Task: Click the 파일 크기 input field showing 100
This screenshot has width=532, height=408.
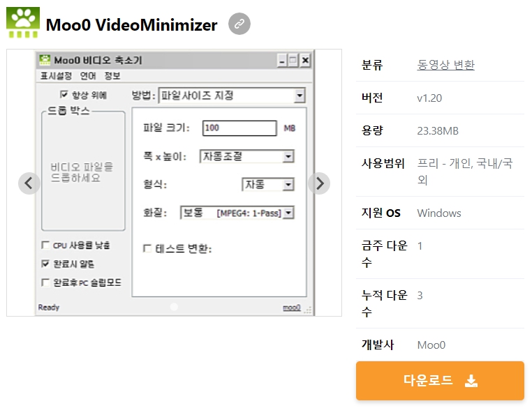Action: [x=239, y=128]
